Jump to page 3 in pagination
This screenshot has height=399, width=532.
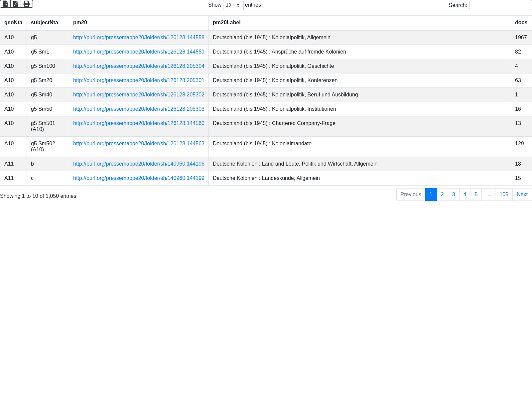pyautogui.click(x=453, y=195)
